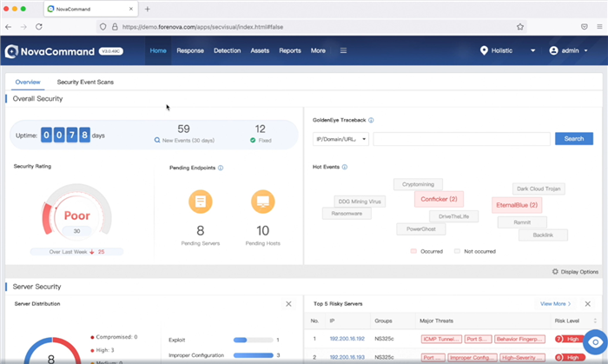Image resolution: width=608 pixels, height=364 pixels.
Task: Click the New Events magnifier icon
Action: pyautogui.click(x=157, y=141)
